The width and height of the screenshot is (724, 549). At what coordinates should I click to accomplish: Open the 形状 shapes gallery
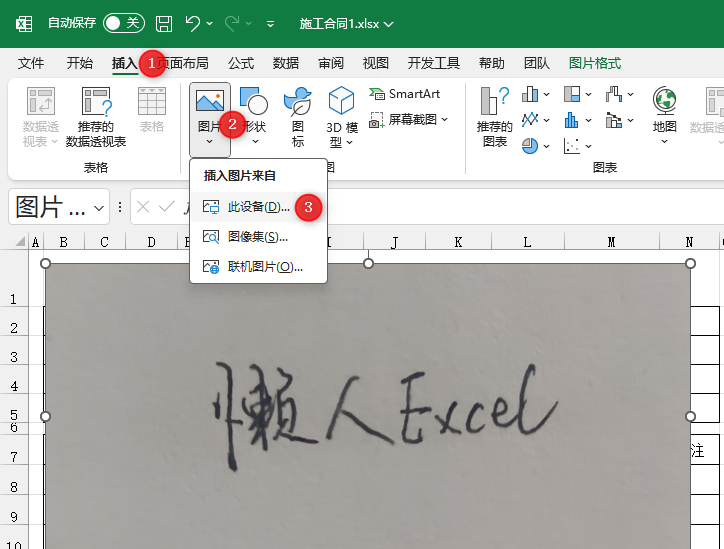[x=254, y=115]
